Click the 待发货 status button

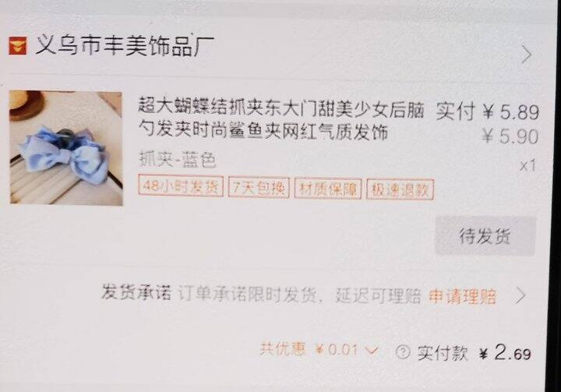coord(485,236)
